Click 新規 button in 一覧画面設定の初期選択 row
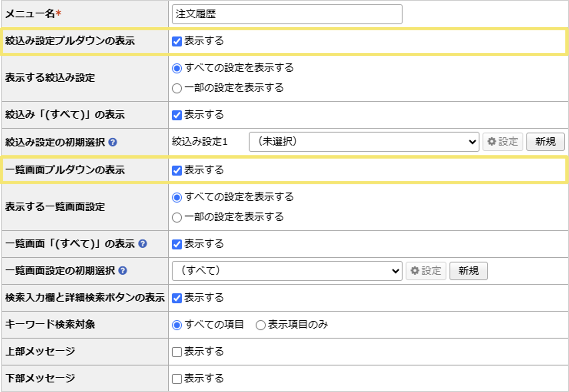 coord(469,271)
